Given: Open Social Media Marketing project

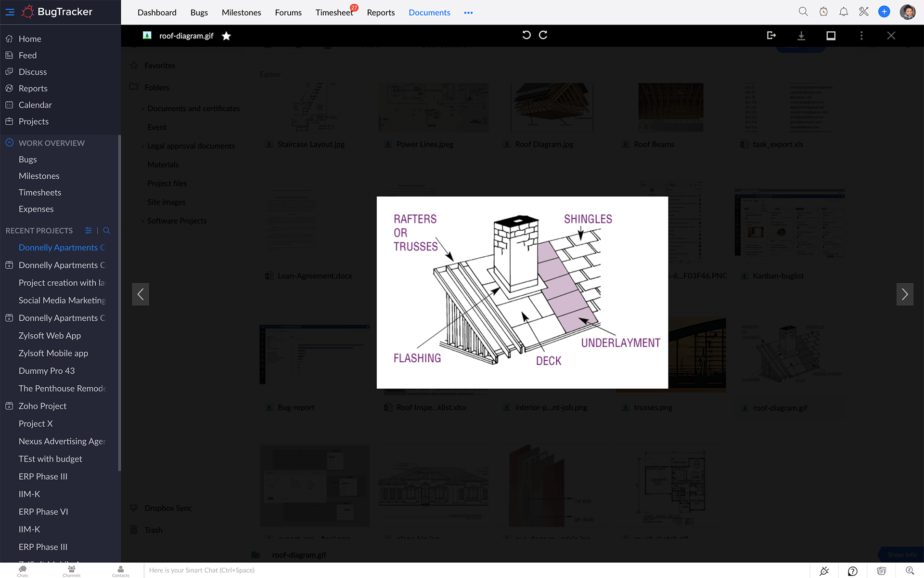Looking at the screenshot, I should [x=62, y=300].
